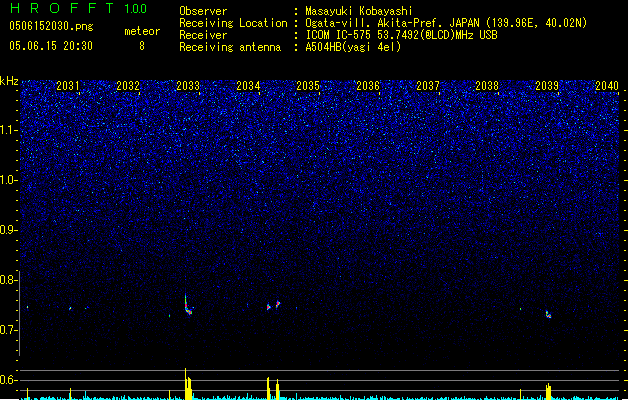This screenshot has width=629, height=400.
Task: Click the 0.7 frequency axis label
Action: pos(8,330)
